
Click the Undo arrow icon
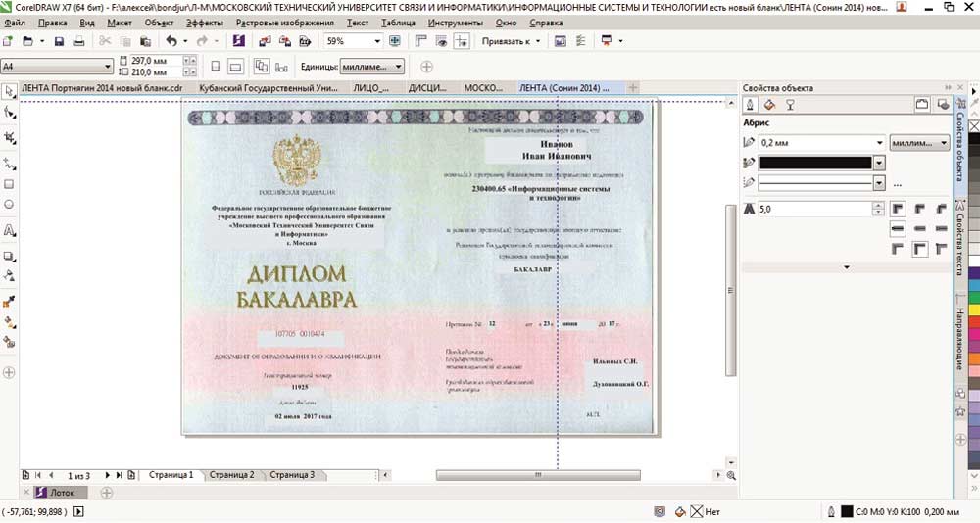coord(171,41)
